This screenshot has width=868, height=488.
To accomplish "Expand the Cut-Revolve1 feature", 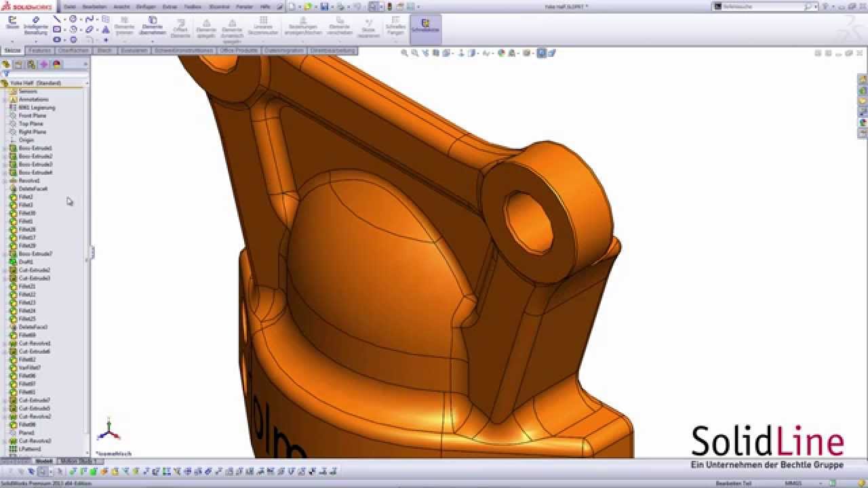I will tap(5, 343).
